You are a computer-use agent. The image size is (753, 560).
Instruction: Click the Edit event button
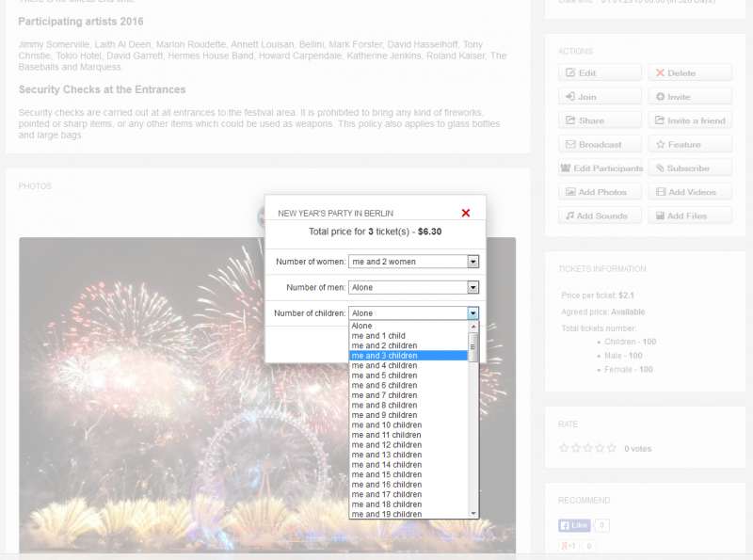[600, 73]
